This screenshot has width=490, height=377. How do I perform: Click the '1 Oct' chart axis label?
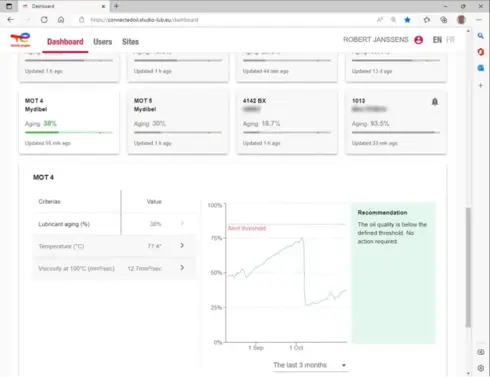(x=296, y=348)
